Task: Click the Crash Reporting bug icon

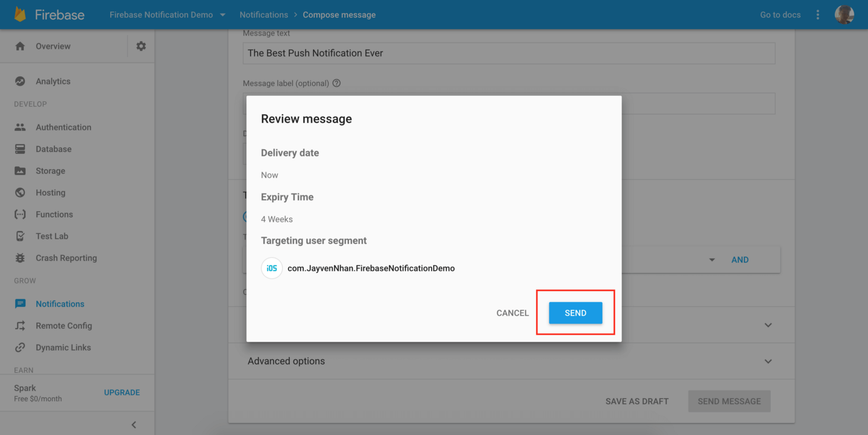Action: point(20,258)
